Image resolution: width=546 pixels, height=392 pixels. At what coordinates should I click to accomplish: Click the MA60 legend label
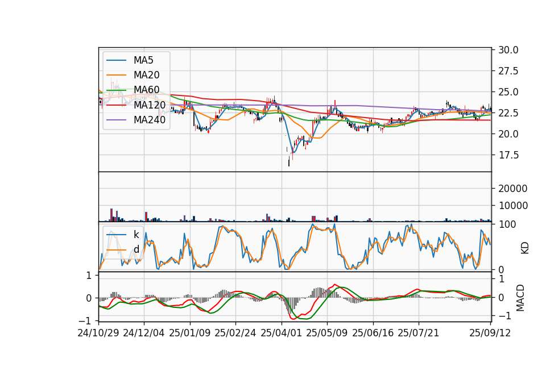(x=146, y=90)
